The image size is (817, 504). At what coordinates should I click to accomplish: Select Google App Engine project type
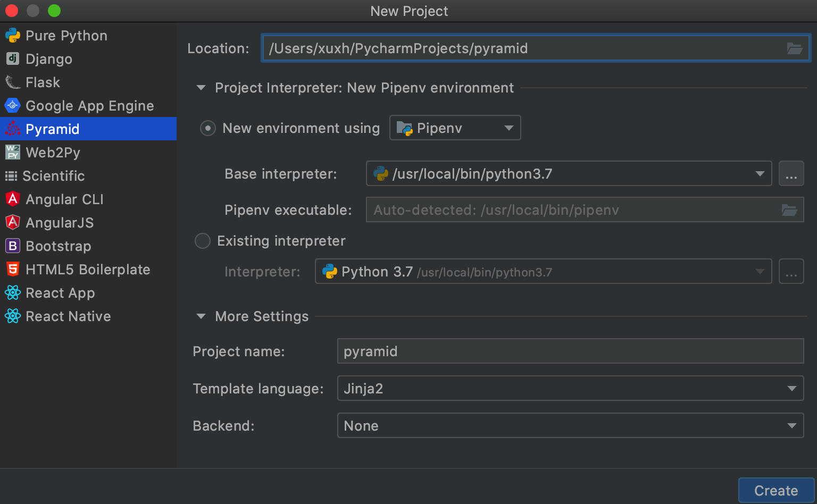[88, 106]
